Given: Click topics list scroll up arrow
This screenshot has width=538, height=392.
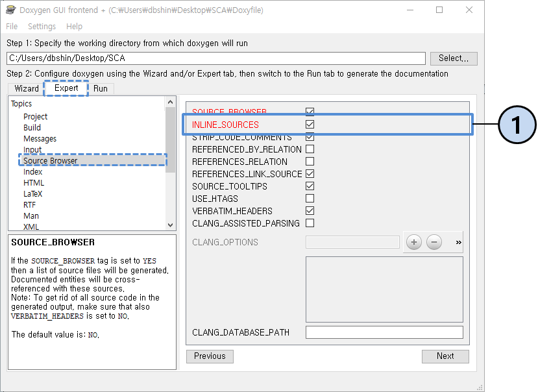Looking at the screenshot, I should point(170,103).
